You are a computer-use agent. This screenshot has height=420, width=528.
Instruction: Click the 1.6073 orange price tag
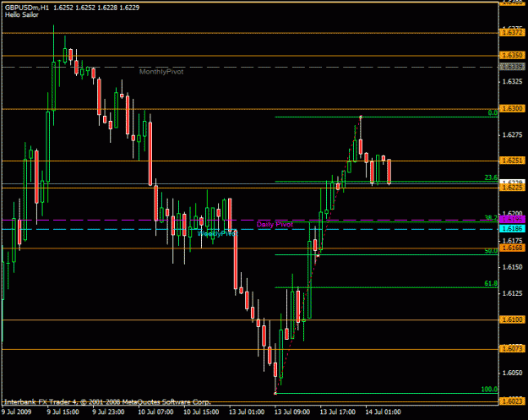point(512,349)
